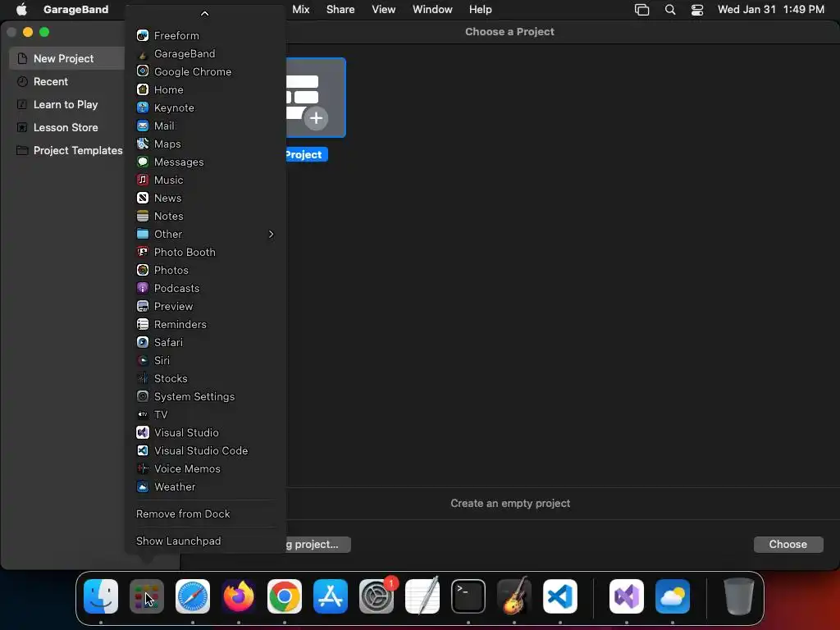Click the Messages bubble icon in list
This screenshot has height=630, width=840.
pos(143,162)
